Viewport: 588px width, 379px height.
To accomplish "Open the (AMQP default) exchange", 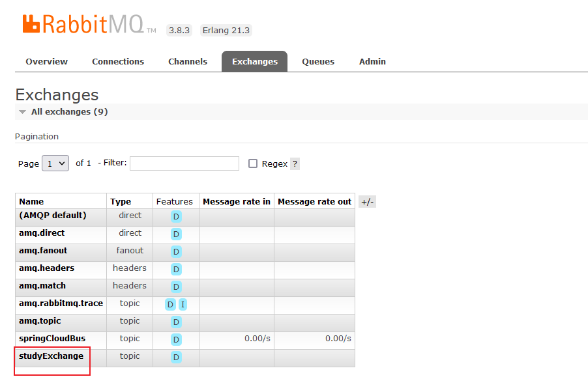I will (x=53, y=216).
